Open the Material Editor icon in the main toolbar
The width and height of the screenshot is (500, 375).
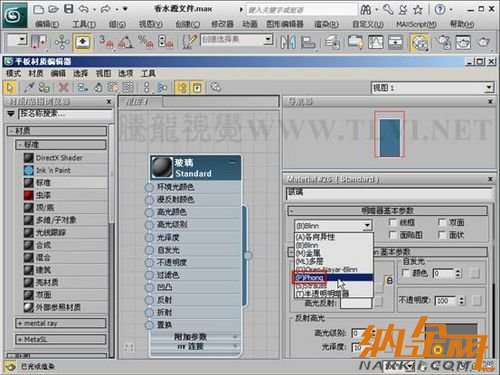pos(419,43)
